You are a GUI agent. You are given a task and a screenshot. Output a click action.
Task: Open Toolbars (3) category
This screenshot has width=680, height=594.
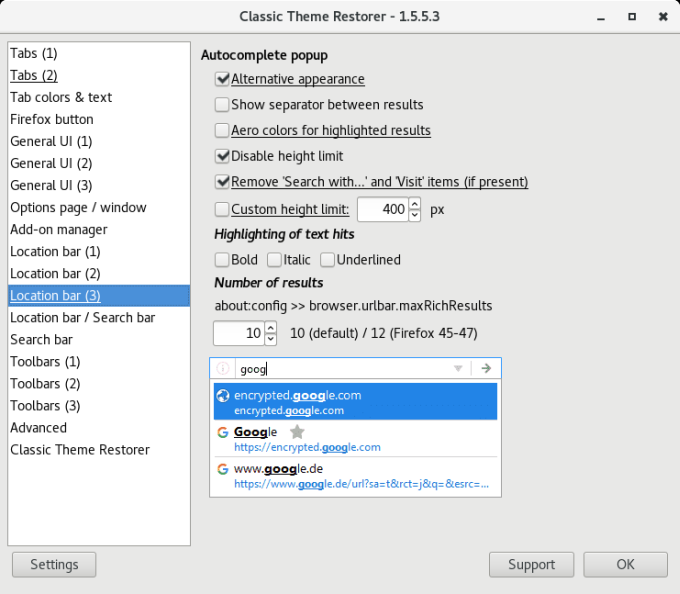pyautogui.click(x=99, y=406)
